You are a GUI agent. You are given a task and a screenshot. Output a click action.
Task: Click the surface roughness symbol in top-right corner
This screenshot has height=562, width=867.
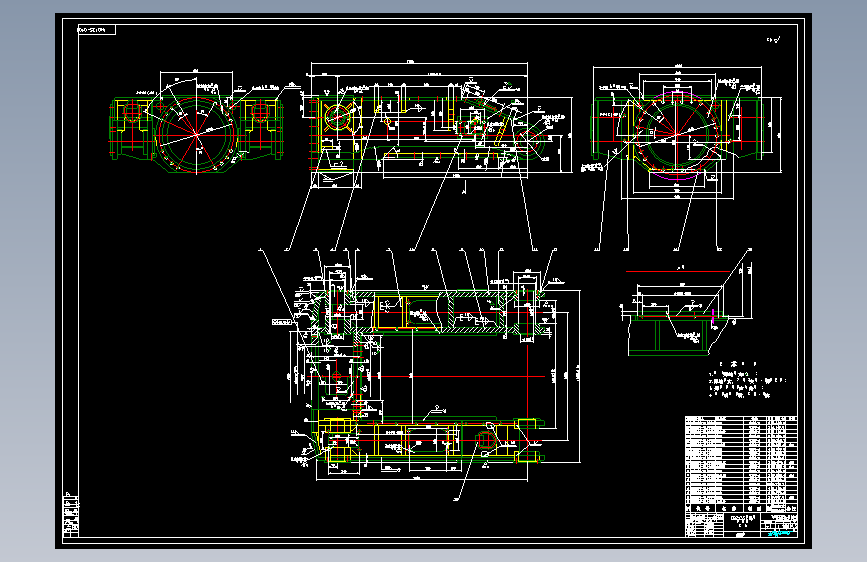pyautogui.click(x=773, y=40)
